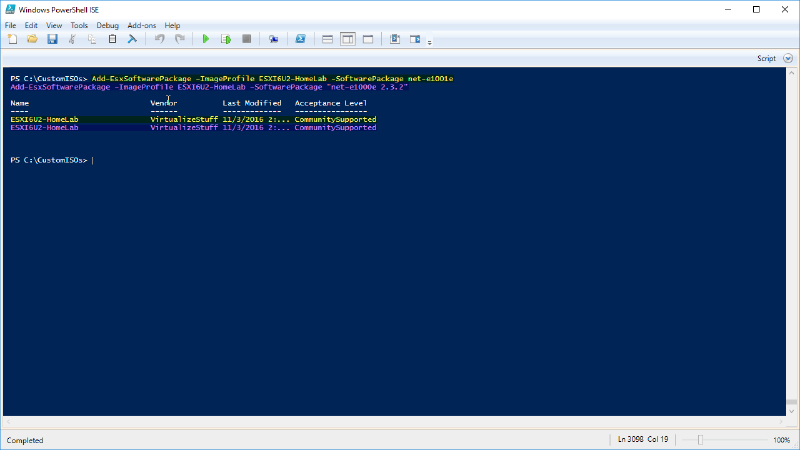Click the "Acceptance Level" column header text
The width and height of the screenshot is (800, 450).
click(331, 103)
